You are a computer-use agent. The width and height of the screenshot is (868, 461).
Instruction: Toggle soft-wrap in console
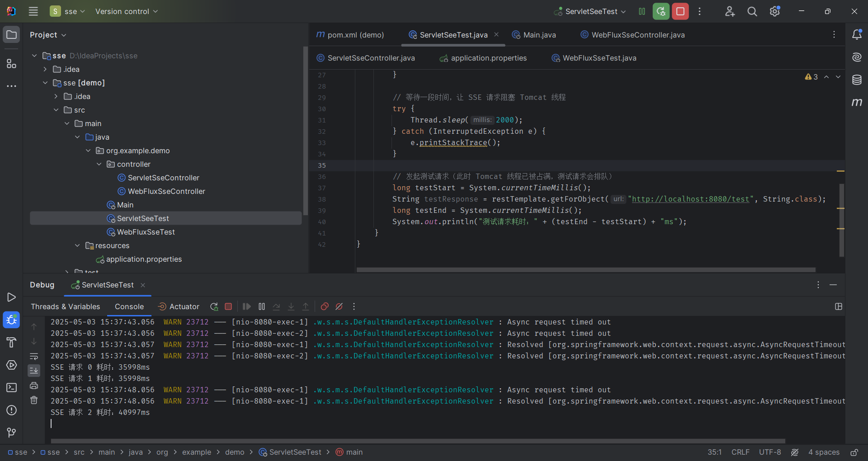point(34,356)
